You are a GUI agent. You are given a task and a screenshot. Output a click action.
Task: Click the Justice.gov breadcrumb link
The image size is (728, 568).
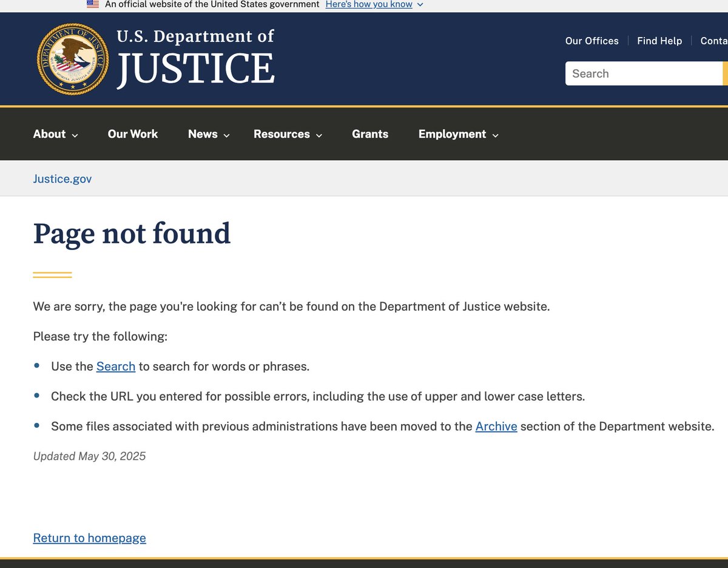(x=62, y=178)
